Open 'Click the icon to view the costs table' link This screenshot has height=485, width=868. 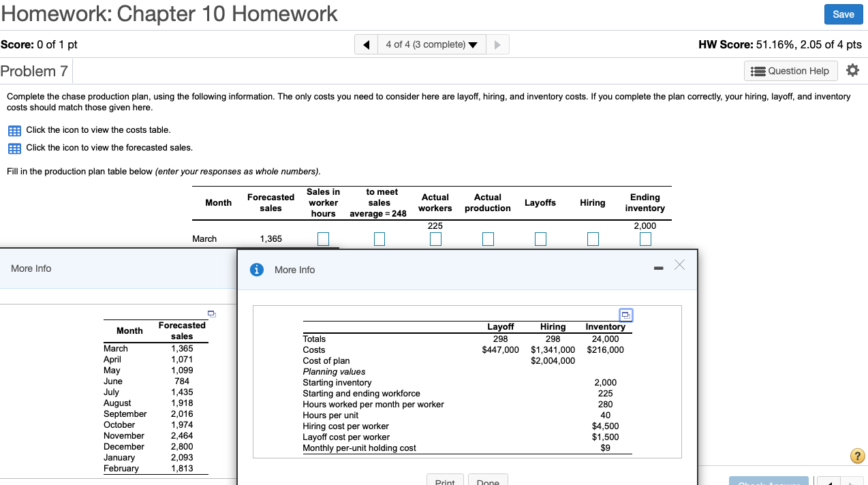pos(98,129)
